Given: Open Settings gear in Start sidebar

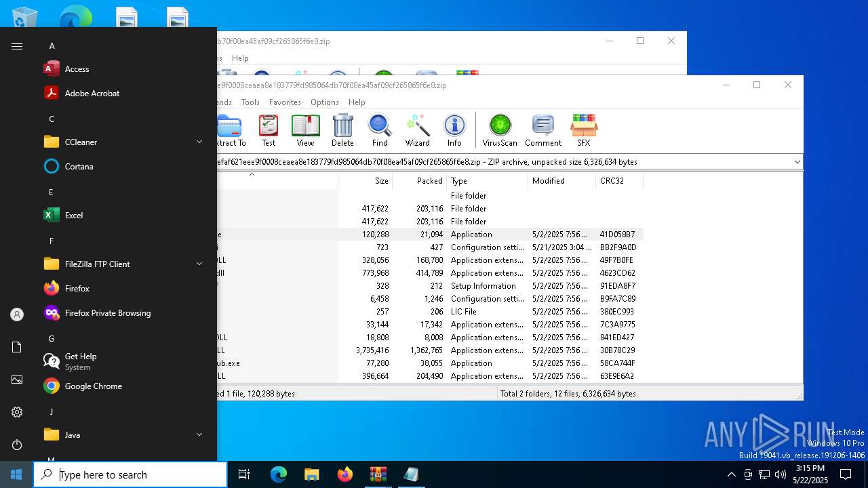Looking at the screenshot, I should 17,412.
